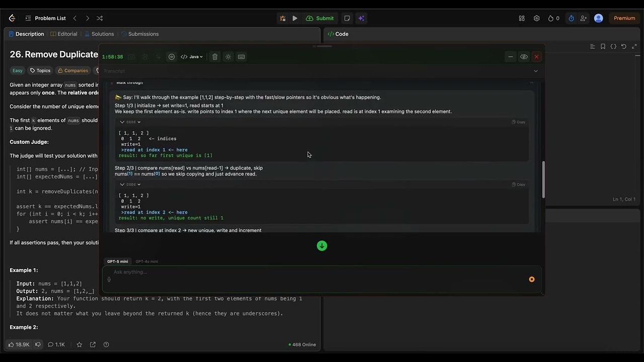Viewport: 644px width, 362px height.
Task: Click the format code lines icon
Action: coord(592,46)
